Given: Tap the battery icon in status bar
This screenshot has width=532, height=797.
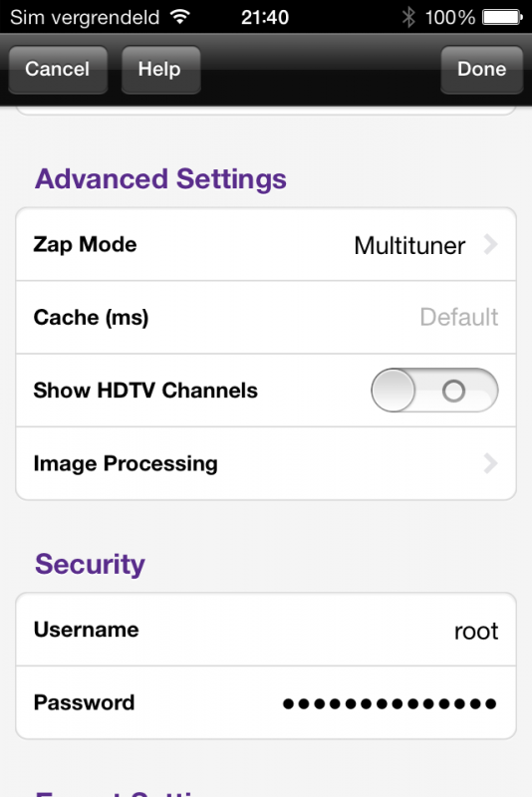Looking at the screenshot, I should pos(502,17).
